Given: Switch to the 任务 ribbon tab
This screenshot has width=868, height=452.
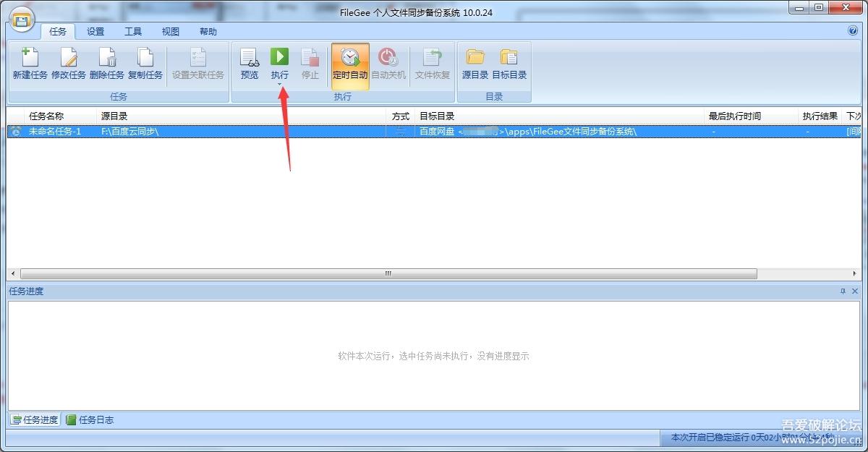Looking at the screenshot, I should point(57,32).
